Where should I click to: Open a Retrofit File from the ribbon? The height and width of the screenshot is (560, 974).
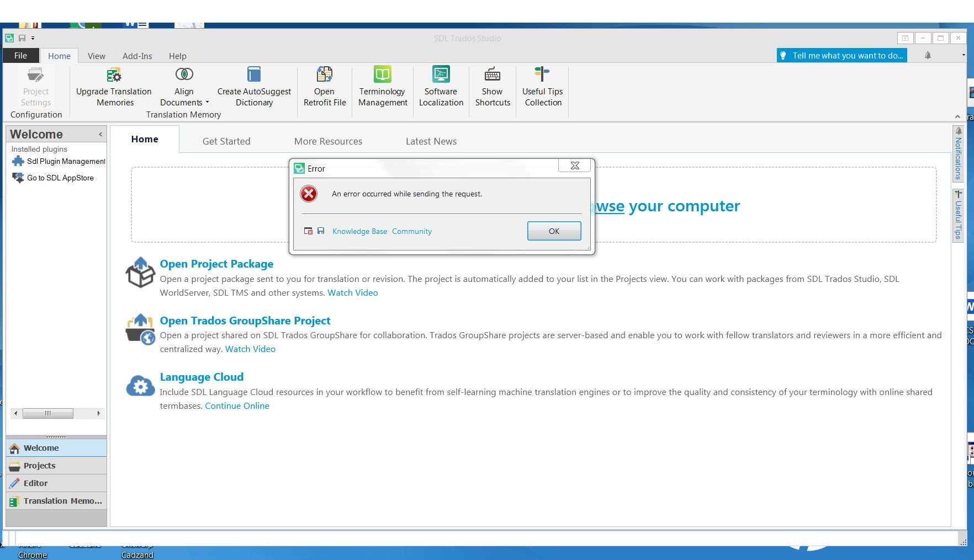pyautogui.click(x=324, y=87)
